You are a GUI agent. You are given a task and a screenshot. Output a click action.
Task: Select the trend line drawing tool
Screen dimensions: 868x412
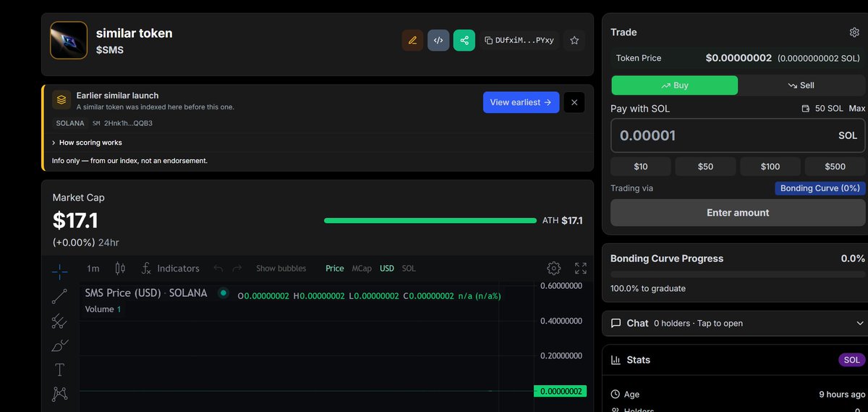[59, 296]
